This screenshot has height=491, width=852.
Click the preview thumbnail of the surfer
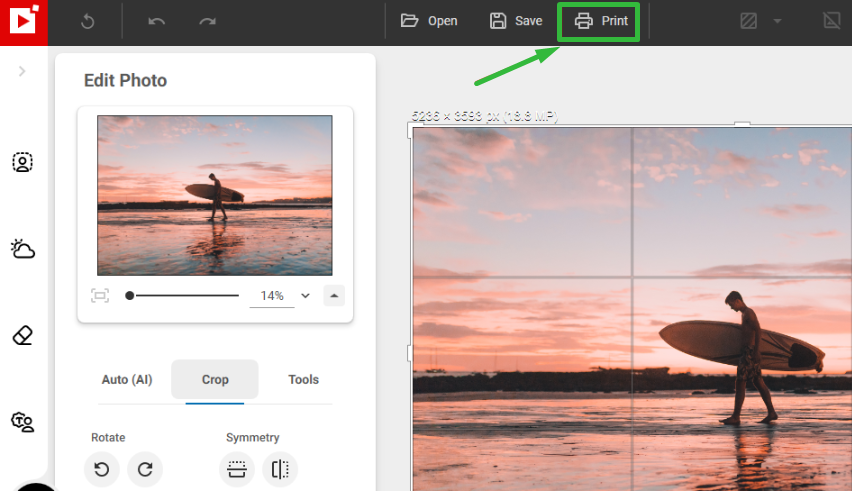coord(215,195)
